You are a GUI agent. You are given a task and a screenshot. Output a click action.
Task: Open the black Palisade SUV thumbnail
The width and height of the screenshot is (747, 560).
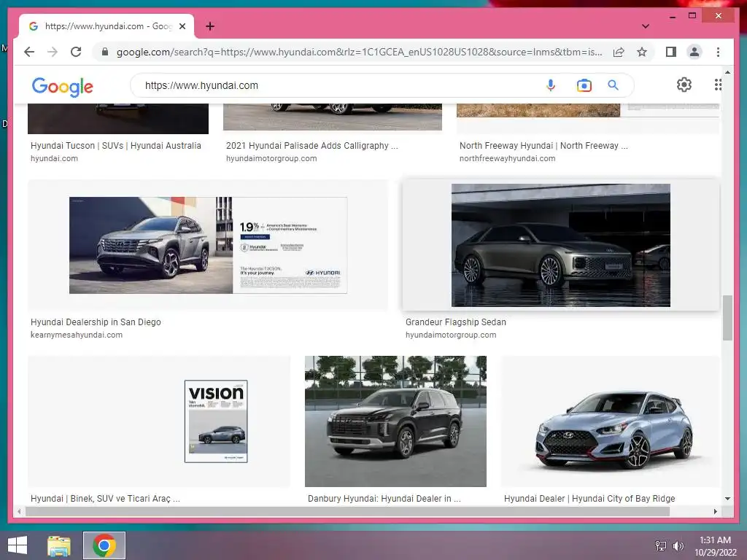[x=395, y=421]
